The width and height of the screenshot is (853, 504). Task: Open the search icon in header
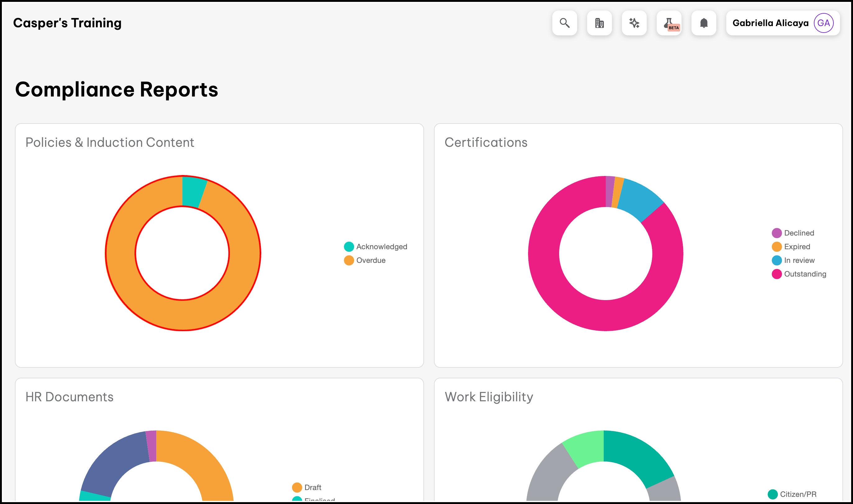(x=564, y=23)
